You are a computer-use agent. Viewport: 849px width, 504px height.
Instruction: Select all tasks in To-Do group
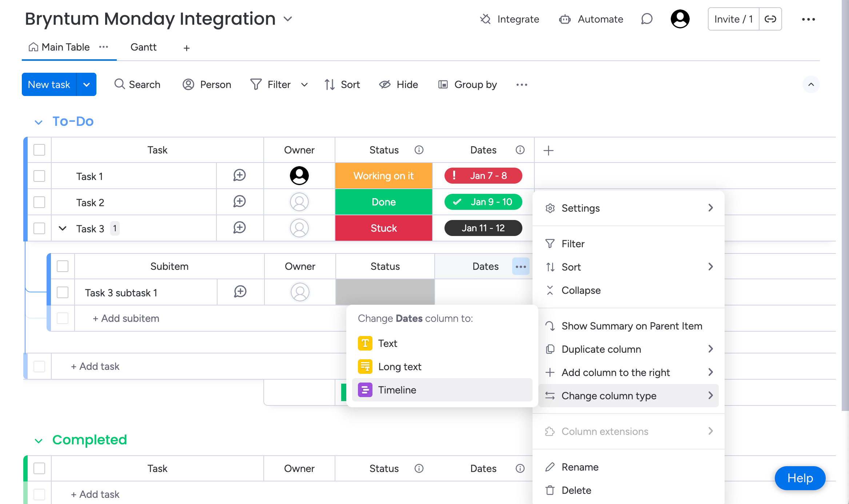point(39,150)
